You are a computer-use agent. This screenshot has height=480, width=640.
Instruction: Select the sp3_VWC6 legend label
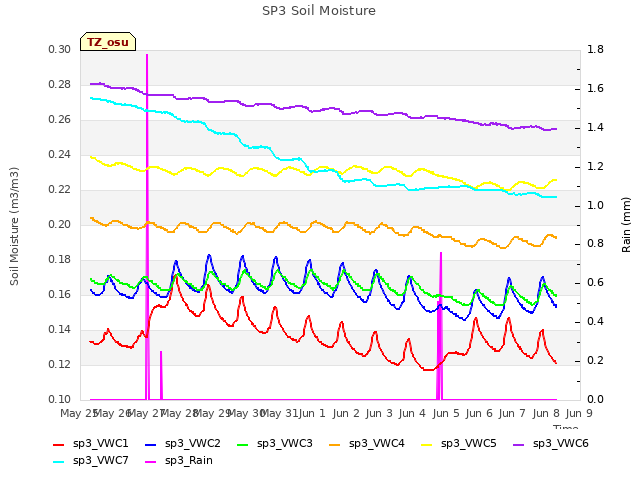coord(560,444)
